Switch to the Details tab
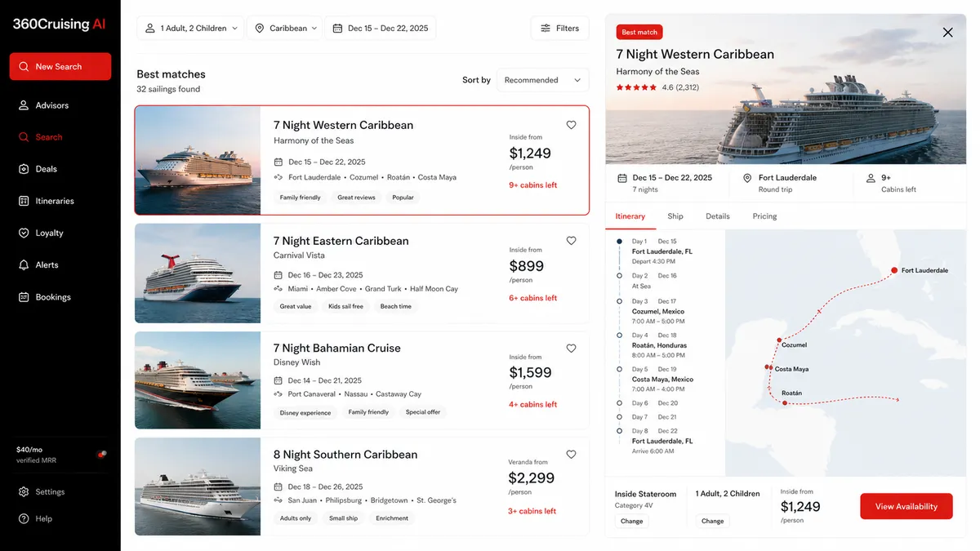This screenshot has height=551, width=980. (x=718, y=216)
